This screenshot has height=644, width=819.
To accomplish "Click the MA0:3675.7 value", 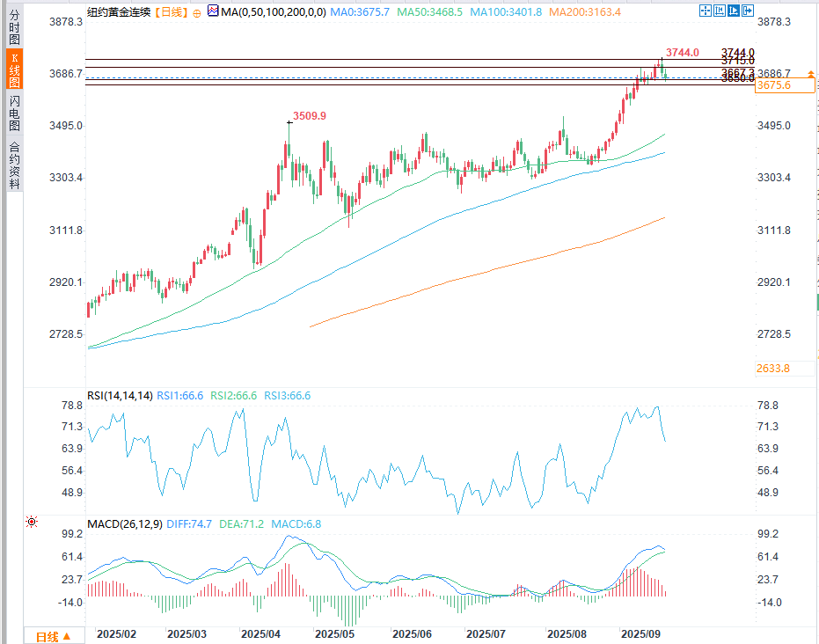I will point(360,12).
